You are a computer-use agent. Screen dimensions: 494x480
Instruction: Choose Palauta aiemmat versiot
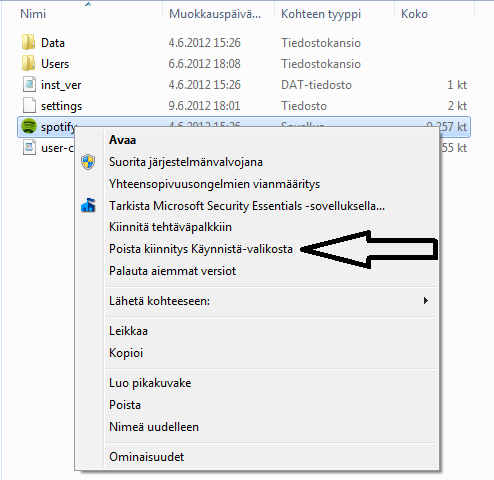click(x=172, y=271)
